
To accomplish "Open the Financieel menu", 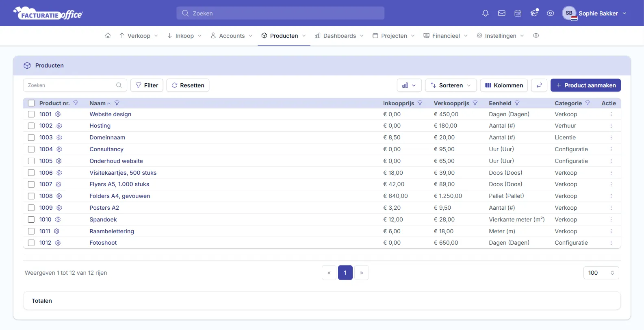I will click(x=446, y=36).
